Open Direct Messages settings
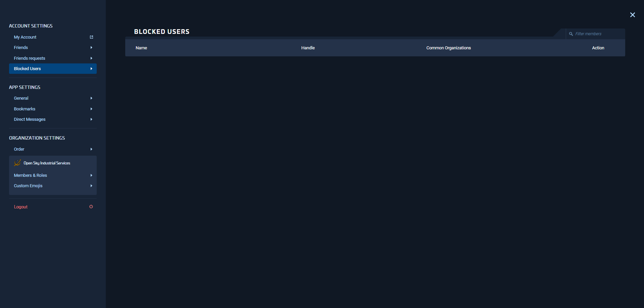 30,119
